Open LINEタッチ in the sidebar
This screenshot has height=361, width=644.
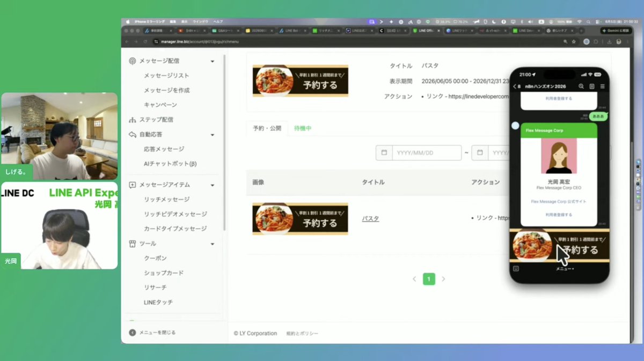tap(158, 303)
